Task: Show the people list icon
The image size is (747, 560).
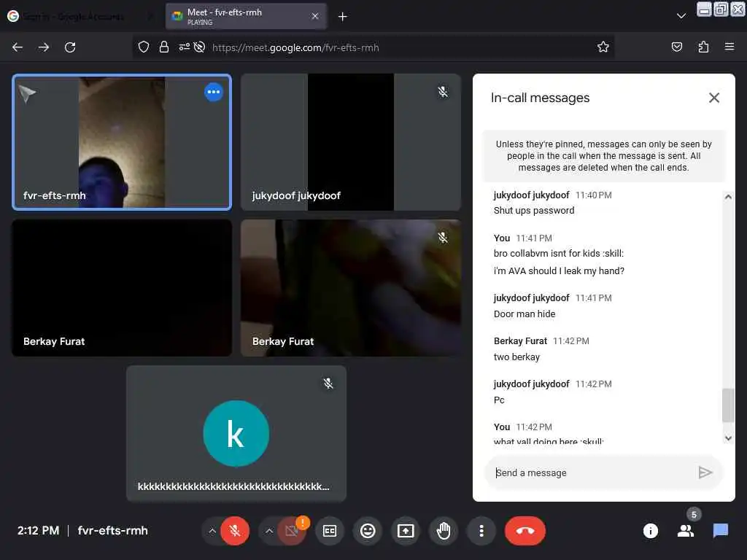Action: coord(686,531)
